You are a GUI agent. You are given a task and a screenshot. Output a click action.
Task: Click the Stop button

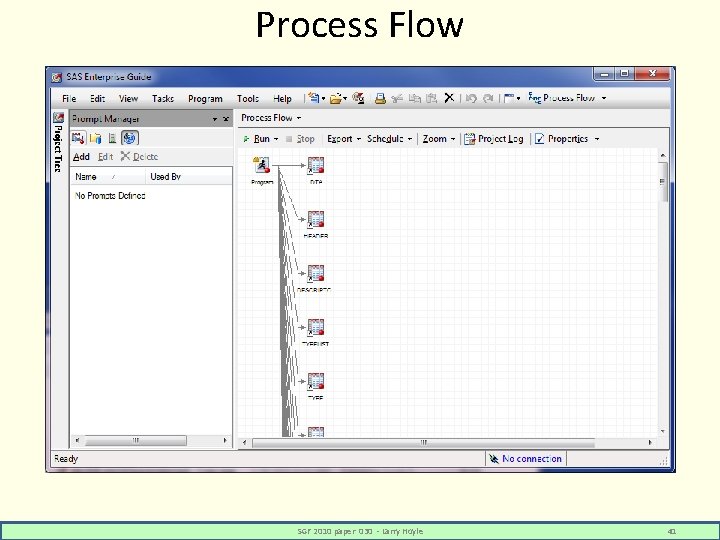click(x=300, y=139)
